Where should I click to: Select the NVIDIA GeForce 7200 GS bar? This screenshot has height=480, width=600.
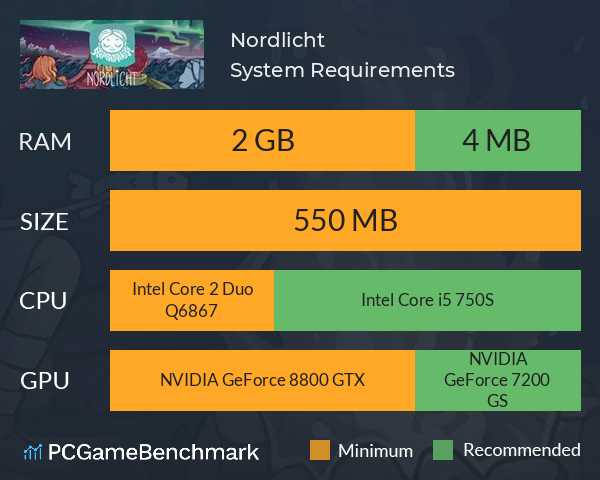[498, 380]
